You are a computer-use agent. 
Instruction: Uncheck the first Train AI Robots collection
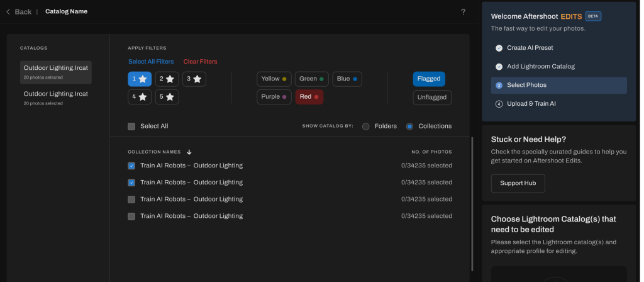tap(131, 166)
